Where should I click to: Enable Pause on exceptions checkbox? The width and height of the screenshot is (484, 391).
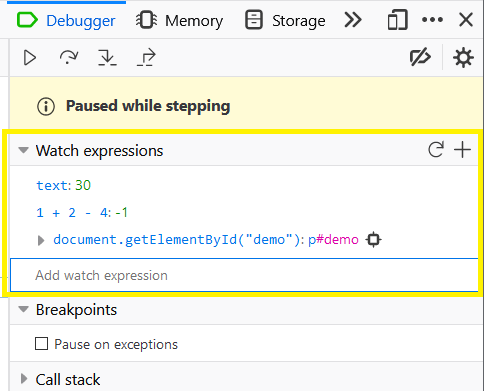pyautogui.click(x=41, y=343)
